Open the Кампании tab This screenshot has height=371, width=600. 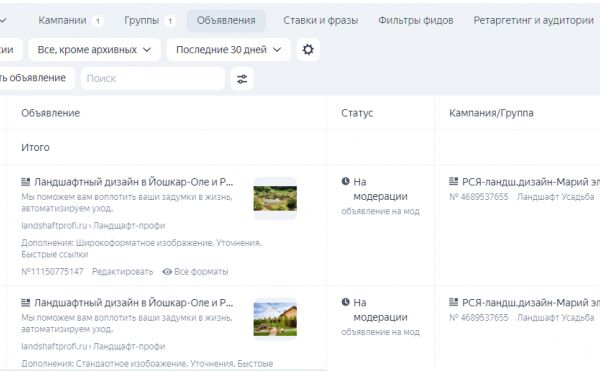62,20
